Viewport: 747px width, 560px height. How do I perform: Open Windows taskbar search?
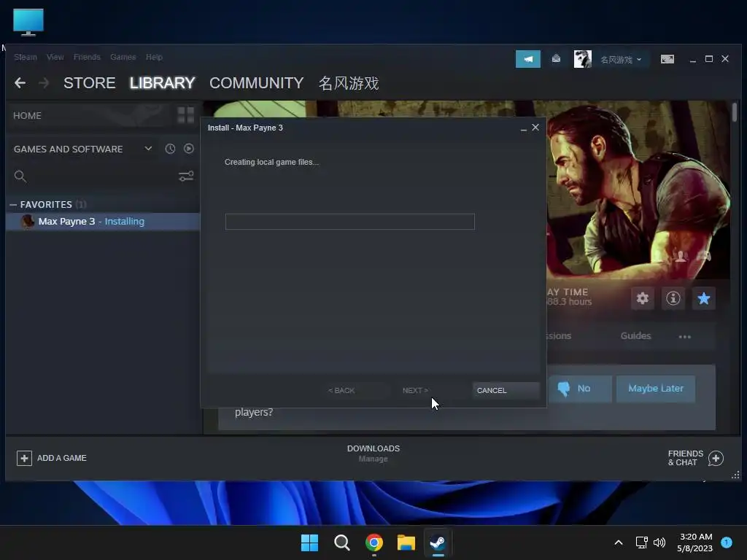coord(341,542)
